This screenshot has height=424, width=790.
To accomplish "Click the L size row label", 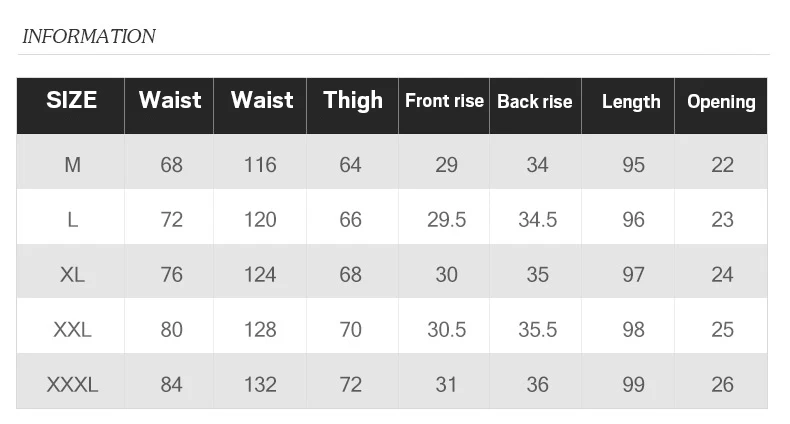I will point(73,220).
